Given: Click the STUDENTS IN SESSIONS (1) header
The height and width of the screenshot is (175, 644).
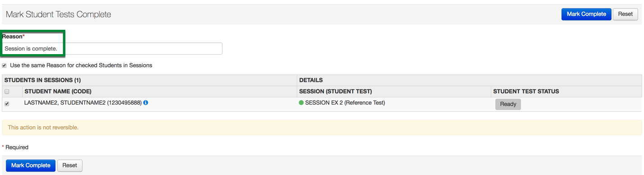Looking at the screenshot, I should click(42, 80).
